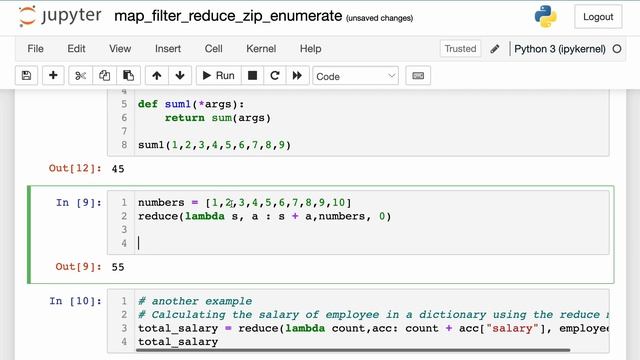
Task: Paste cells below icon
Action: click(x=128, y=76)
